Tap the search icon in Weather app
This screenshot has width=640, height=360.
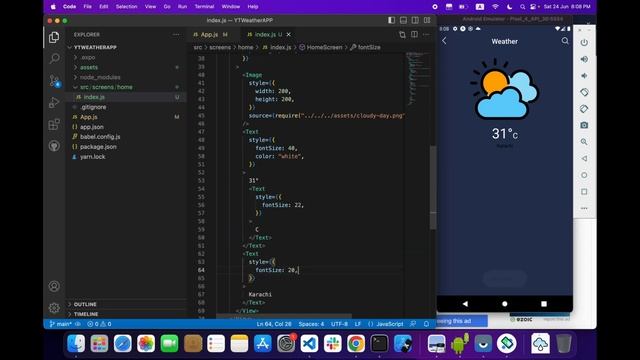pyautogui.click(x=565, y=41)
